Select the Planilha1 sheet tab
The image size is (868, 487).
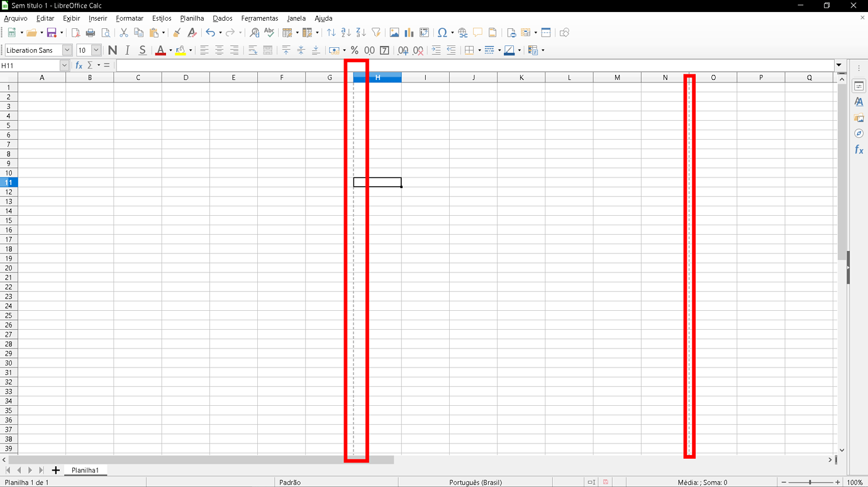[x=86, y=469]
